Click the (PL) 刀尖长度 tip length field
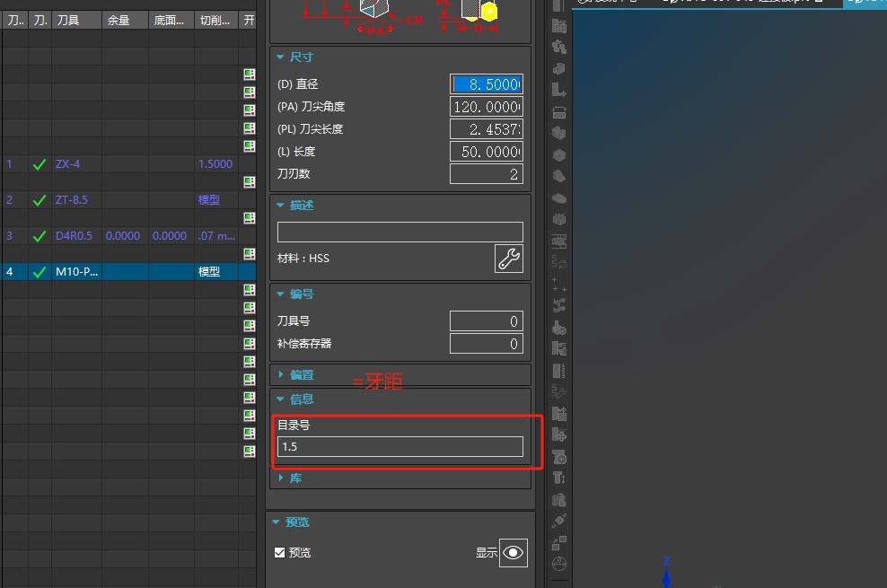Image resolution: width=887 pixels, height=588 pixels. (x=487, y=129)
